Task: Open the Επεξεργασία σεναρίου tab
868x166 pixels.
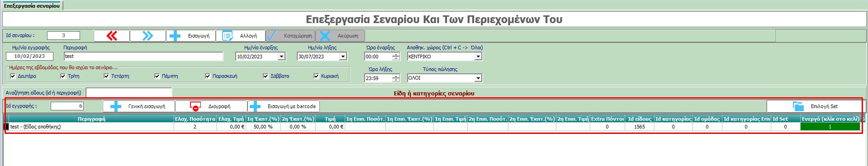Action: 32,6
